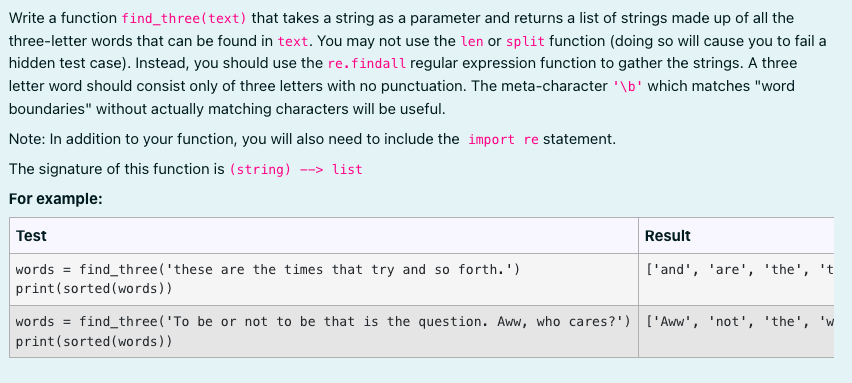
Task: Click the pink 'text' code after 'found in'
Action: (x=293, y=41)
